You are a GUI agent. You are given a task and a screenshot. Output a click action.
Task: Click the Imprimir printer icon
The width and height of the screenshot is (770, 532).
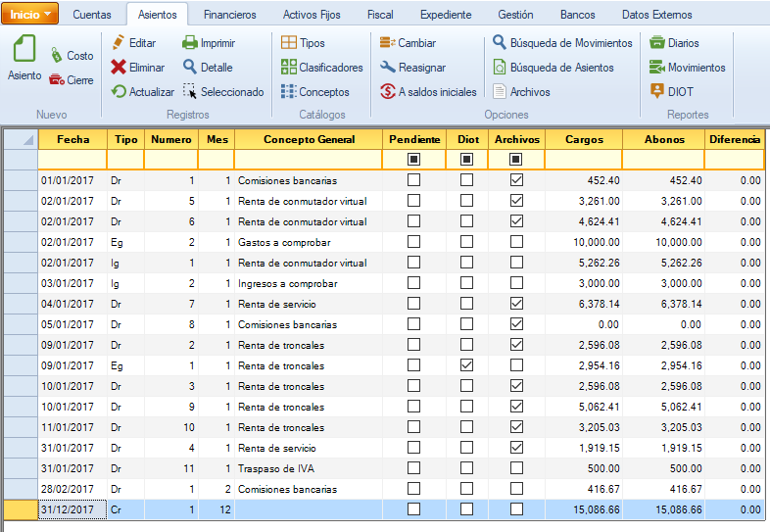(190, 43)
